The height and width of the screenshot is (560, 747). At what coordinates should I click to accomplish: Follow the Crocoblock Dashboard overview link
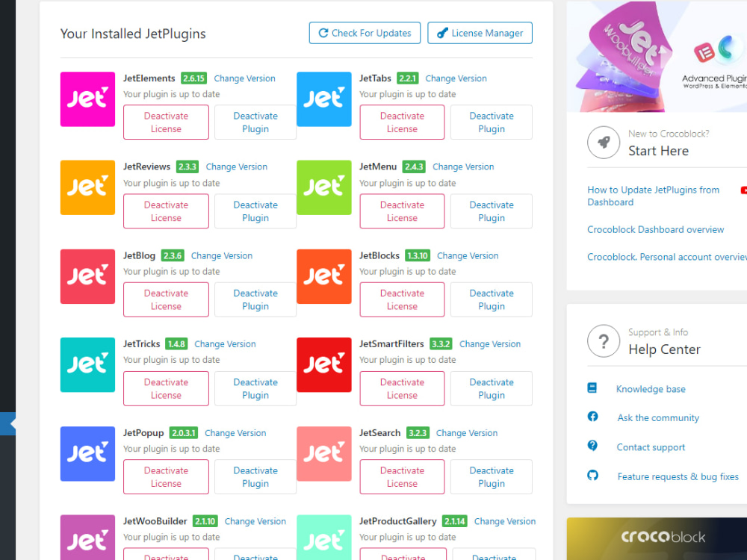pyautogui.click(x=655, y=229)
